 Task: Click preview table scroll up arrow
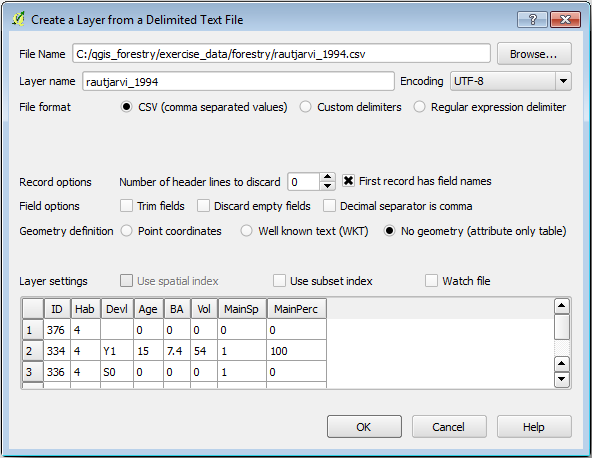(x=562, y=306)
